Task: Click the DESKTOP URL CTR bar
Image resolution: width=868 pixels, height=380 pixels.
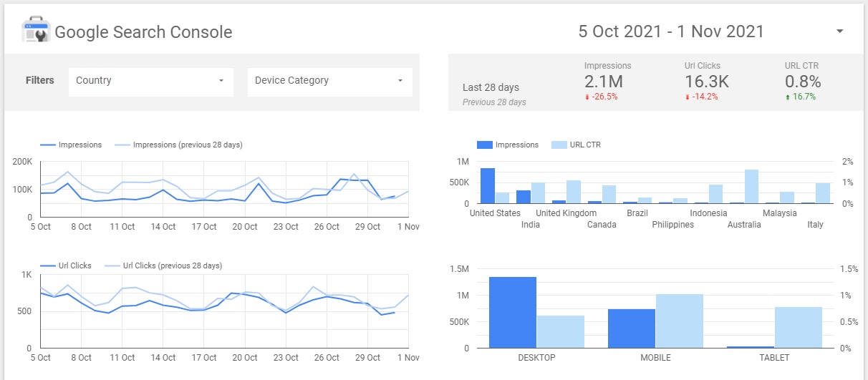Action: (x=561, y=332)
